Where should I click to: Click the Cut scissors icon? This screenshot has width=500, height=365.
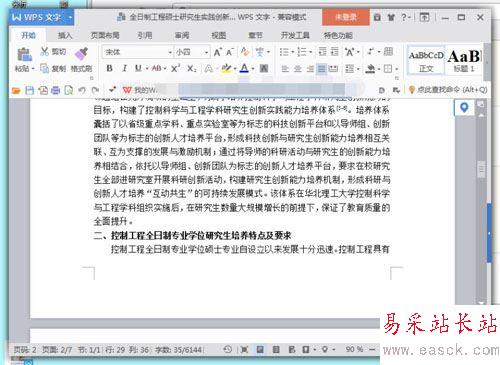pyautogui.click(x=44, y=51)
